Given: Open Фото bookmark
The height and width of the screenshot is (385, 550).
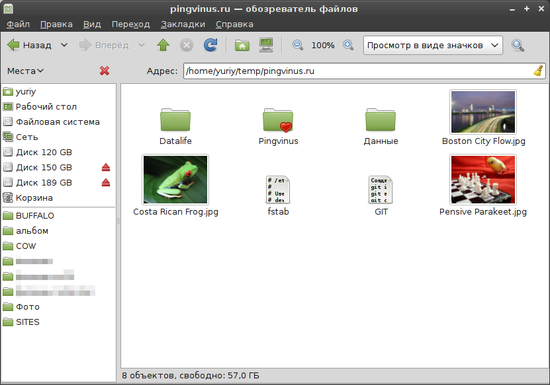Looking at the screenshot, I should click(x=59, y=307).
